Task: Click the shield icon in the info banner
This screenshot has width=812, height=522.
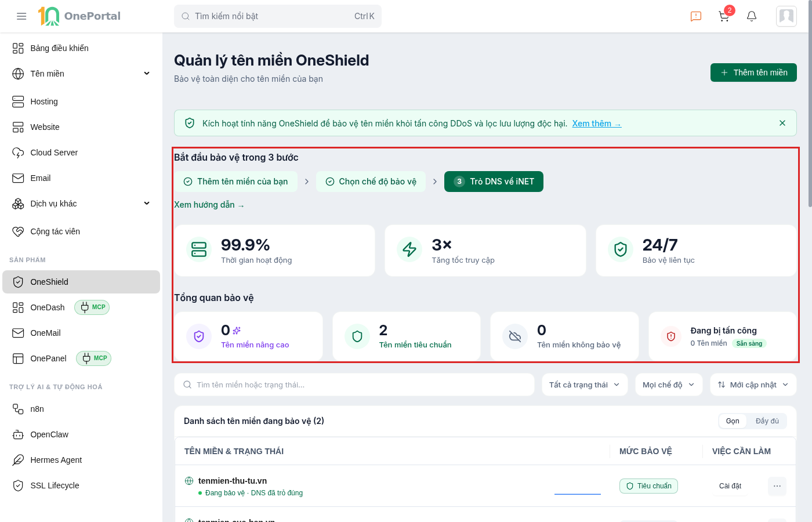Action: (190, 123)
